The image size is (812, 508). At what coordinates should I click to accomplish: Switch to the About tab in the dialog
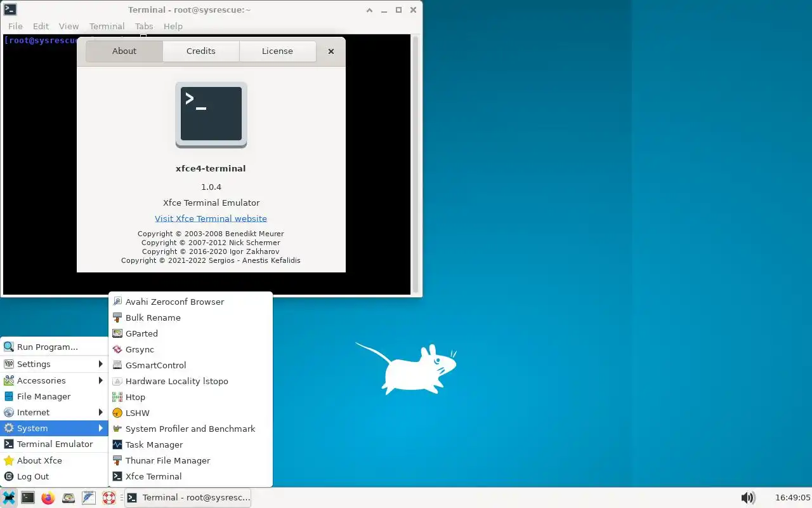tap(124, 51)
